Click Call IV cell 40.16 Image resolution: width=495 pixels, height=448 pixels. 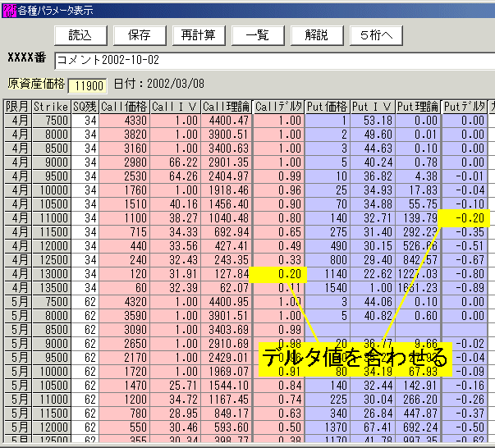(175, 204)
